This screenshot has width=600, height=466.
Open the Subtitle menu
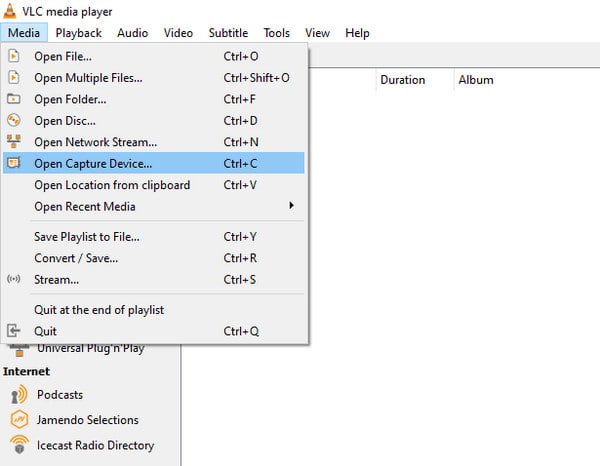click(228, 33)
